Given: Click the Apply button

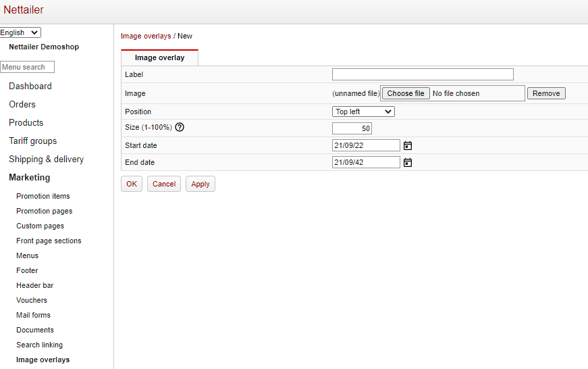Looking at the screenshot, I should point(201,184).
